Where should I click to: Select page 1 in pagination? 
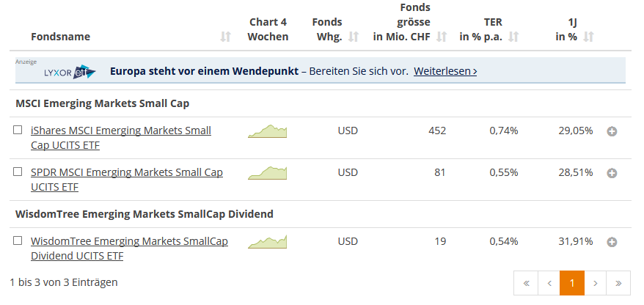click(571, 283)
